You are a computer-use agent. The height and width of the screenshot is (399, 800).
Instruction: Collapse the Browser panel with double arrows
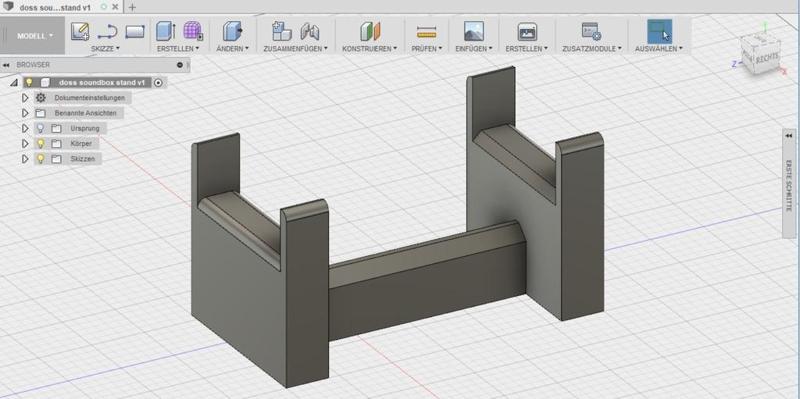tap(6, 65)
